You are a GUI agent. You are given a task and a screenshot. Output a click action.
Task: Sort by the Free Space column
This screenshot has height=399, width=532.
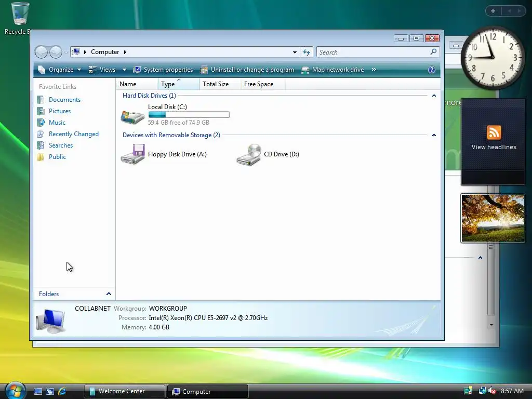[x=263, y=84]
